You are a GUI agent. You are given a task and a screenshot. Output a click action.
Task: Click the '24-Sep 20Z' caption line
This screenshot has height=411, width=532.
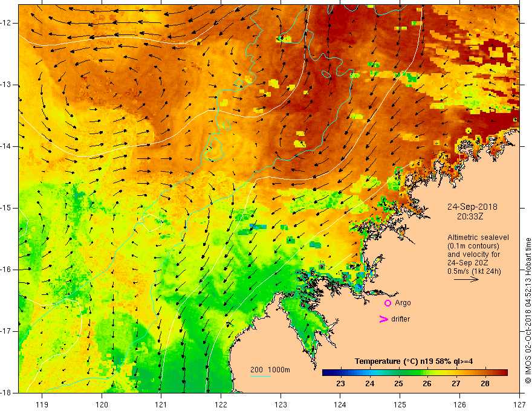click(x=467, y=263)
